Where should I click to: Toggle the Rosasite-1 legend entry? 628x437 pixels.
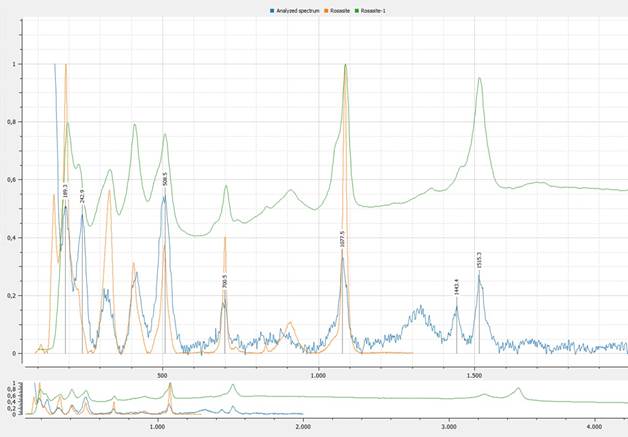370,11
